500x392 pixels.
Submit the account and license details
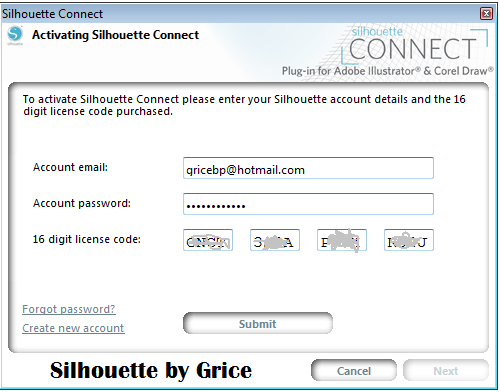(258, 323)
